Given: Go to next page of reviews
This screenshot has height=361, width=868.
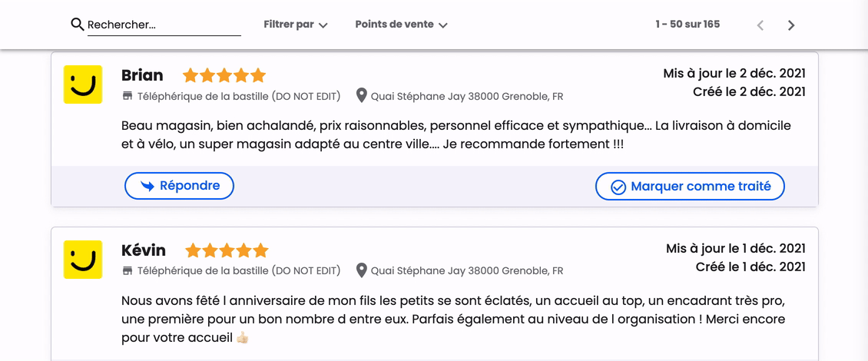Looking at the screenshot, I should tap(791, 25).
